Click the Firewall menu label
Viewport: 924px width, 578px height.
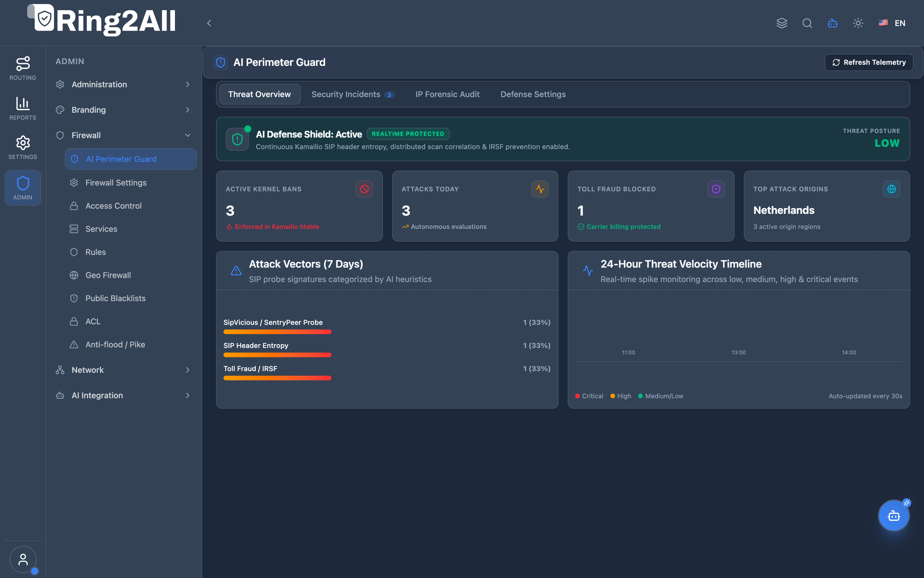[86, 135]
